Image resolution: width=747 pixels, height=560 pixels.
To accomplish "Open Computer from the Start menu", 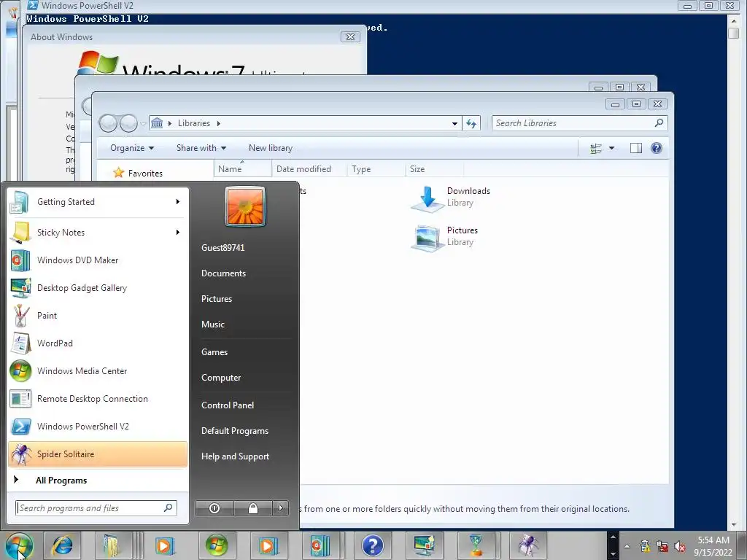I will [x=221, y=378].
